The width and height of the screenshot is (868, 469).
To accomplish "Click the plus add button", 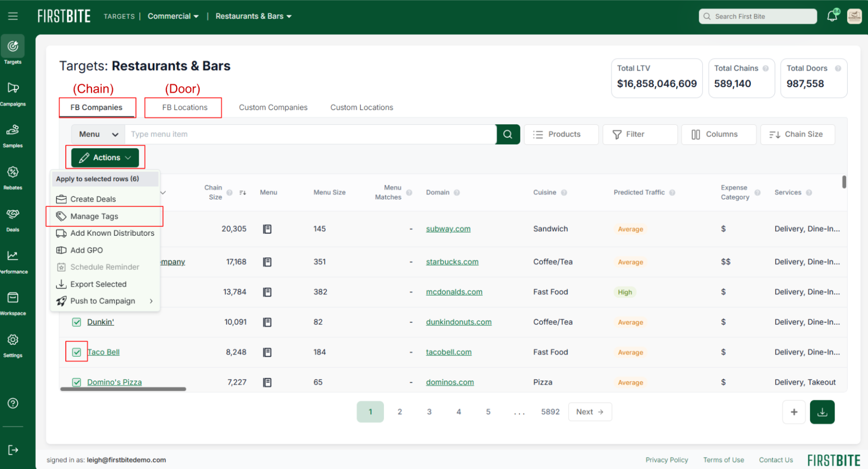I will (x=794, y=412).
